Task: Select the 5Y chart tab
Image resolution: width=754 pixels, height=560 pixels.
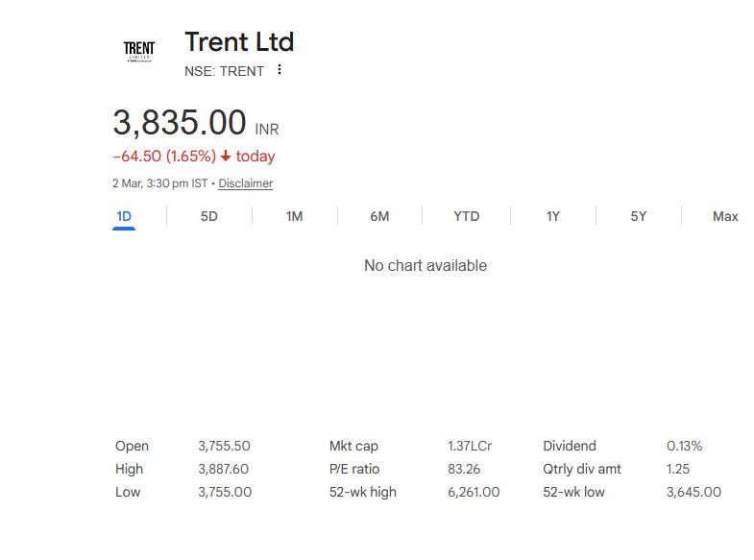Action: pos(639,216)
